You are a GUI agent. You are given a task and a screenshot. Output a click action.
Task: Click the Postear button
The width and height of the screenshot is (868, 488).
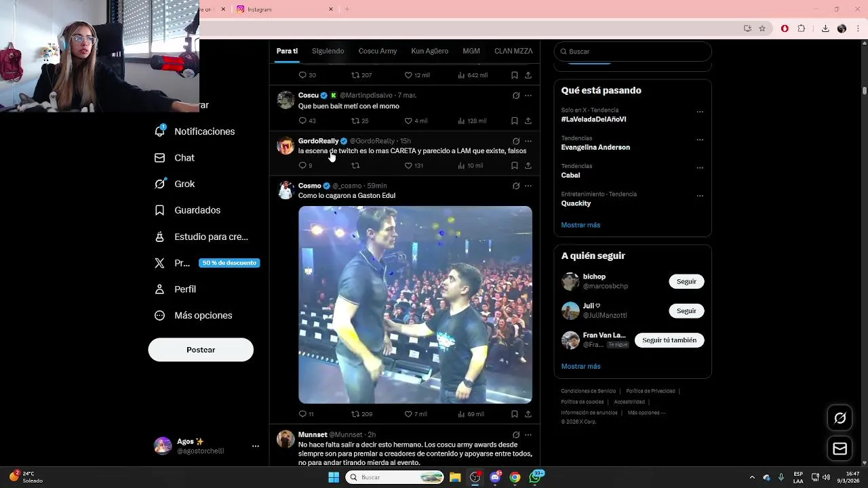[201, 350]
